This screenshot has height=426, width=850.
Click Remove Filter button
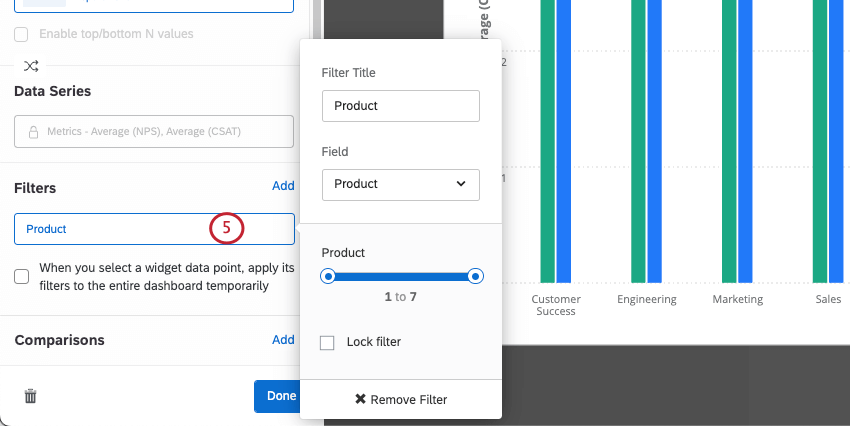click(401, 400)
